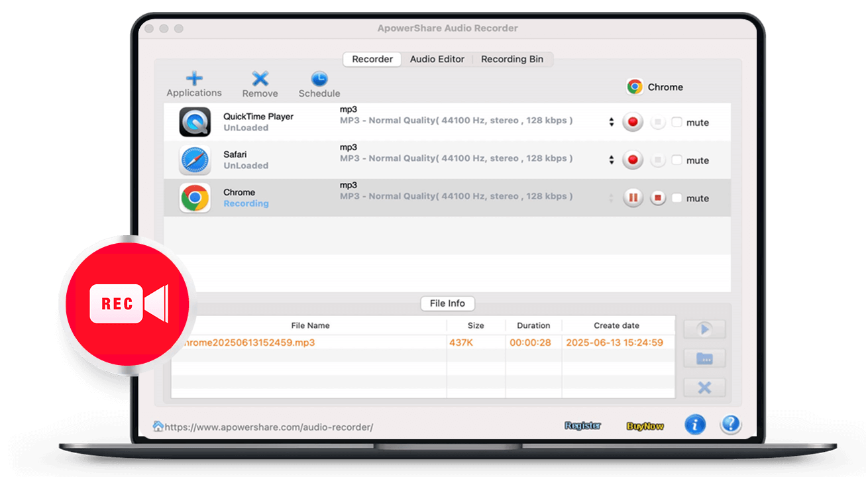The height and width of the screenshot is (477, 868).
Task: Stop the Chrome recording
Action: pos(657,197)
